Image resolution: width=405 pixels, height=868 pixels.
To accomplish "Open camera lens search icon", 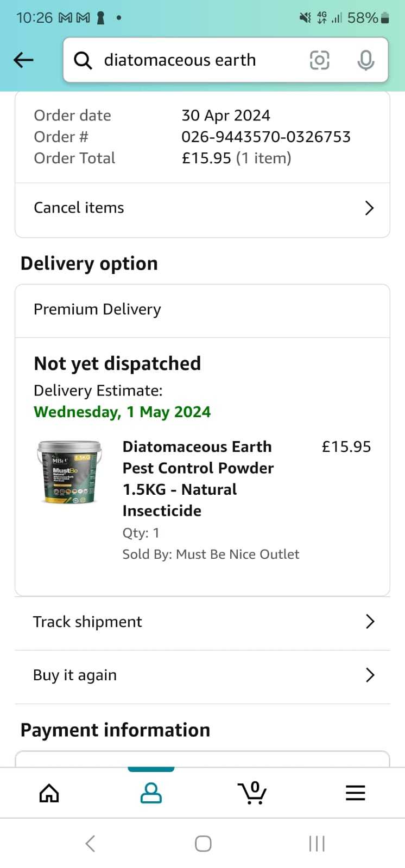I will (x=319, y=60).
